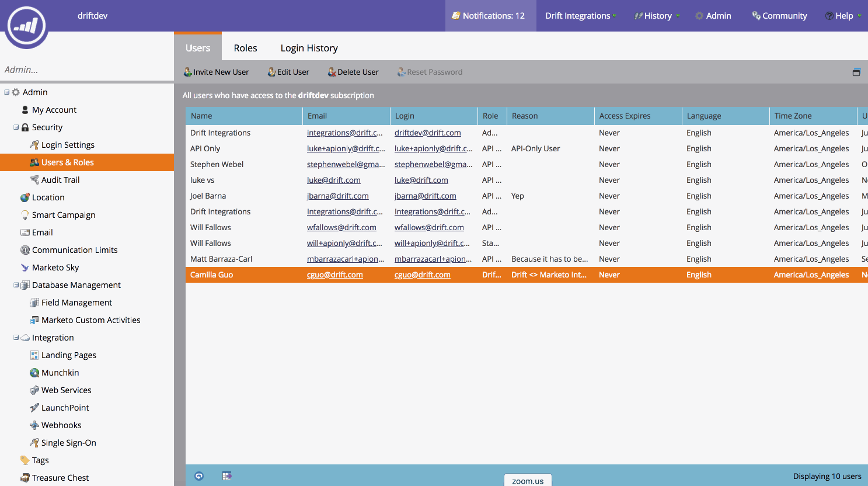Click the Webhooks icon
The image size is (868, 486).
pyautogui.click(x=34, y=425)
